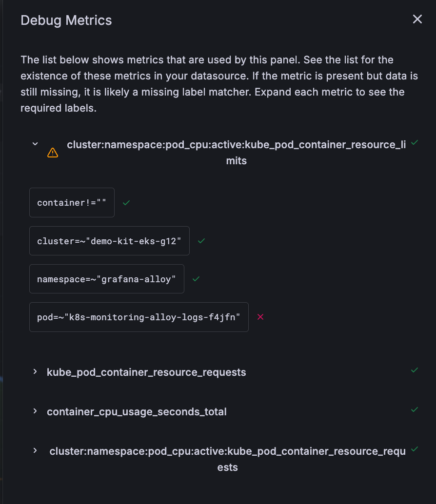Click the checkmark next to the resource_requests recording rule

tap(415, 449)
